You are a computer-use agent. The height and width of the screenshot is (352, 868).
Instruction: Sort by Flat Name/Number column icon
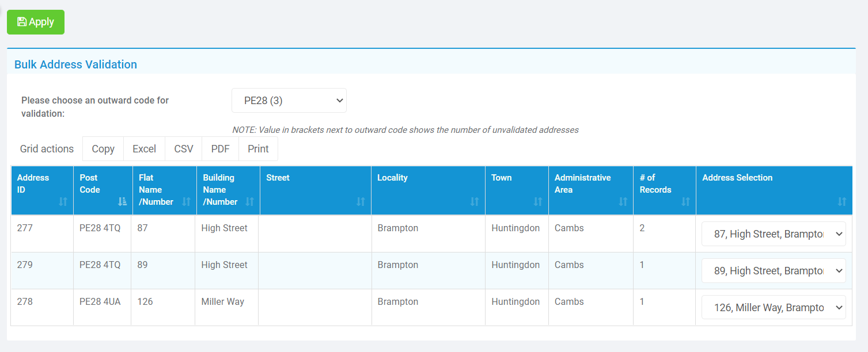[x=186, y=202]
